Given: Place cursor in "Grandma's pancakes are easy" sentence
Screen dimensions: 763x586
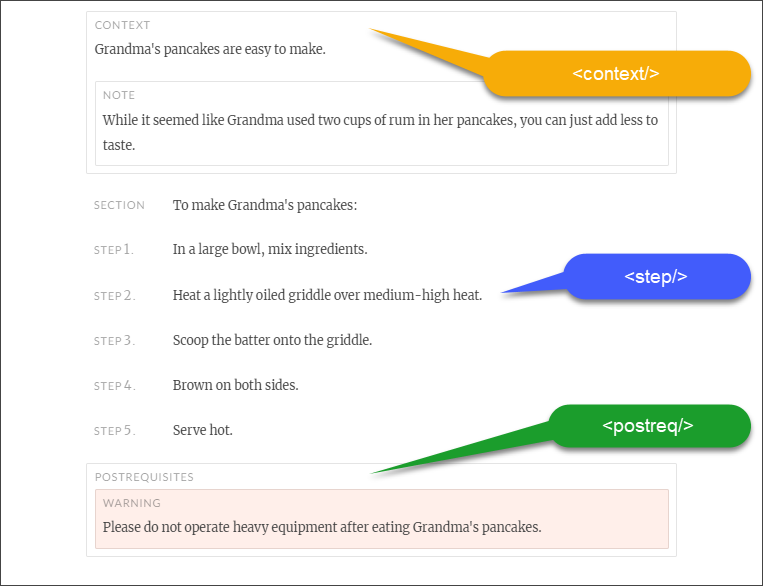Looking at the screenshot, I should (x=210, y=49).
